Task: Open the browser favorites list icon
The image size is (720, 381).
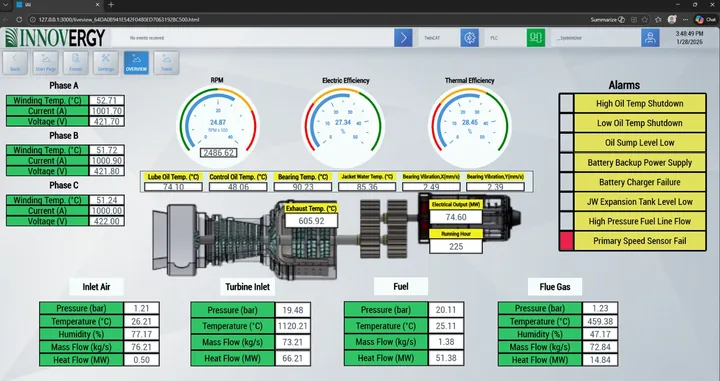Action: 658,19
